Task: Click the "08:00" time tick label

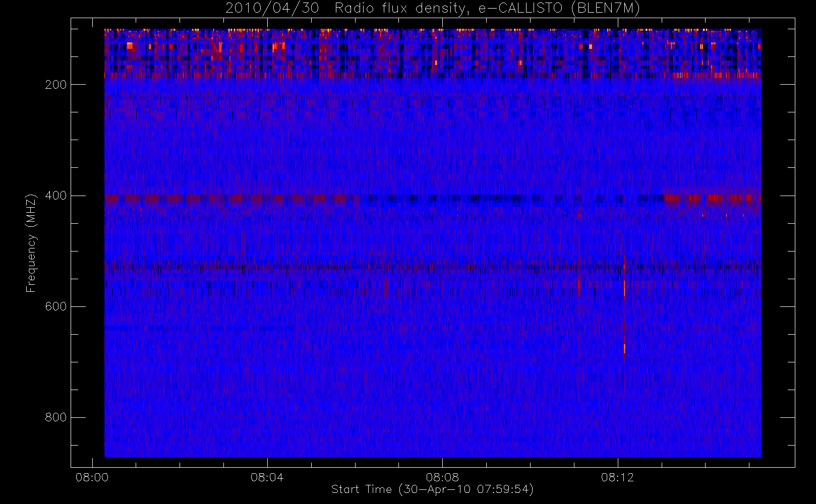Action: [x=92, y=477]
